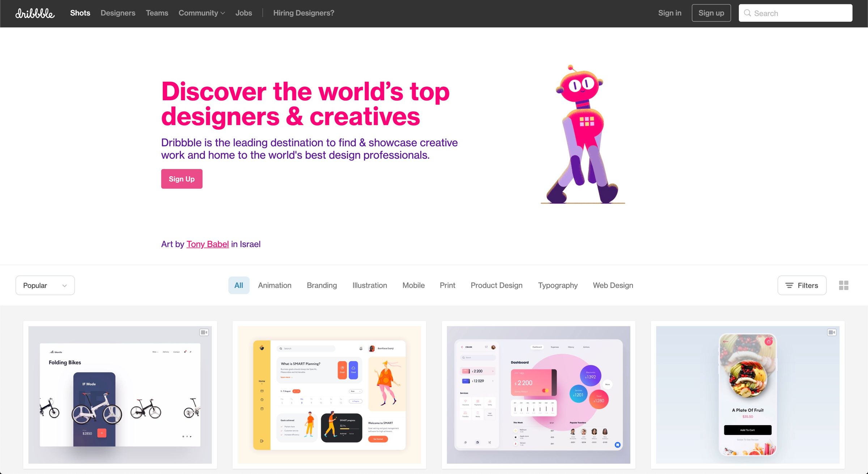Click the Sign In button
Image resolution: width=868 pixels, height=474 pixels.
pos(669,13)
